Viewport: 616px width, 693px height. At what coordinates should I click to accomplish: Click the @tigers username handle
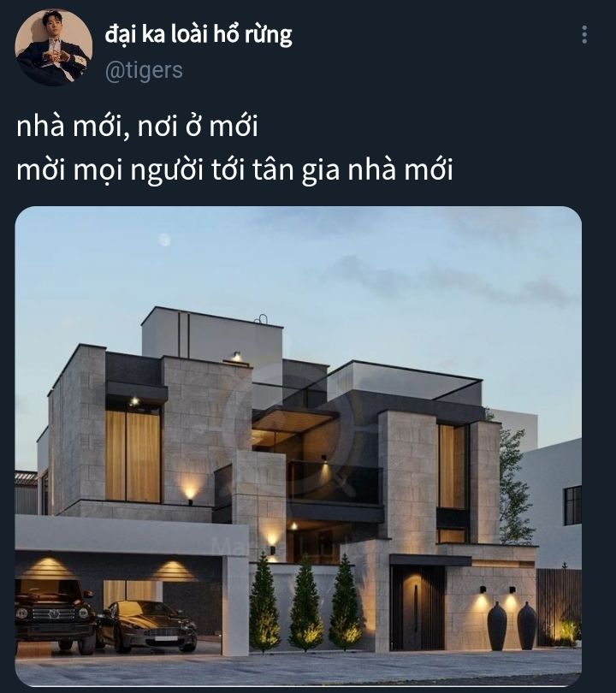point(144,71)
